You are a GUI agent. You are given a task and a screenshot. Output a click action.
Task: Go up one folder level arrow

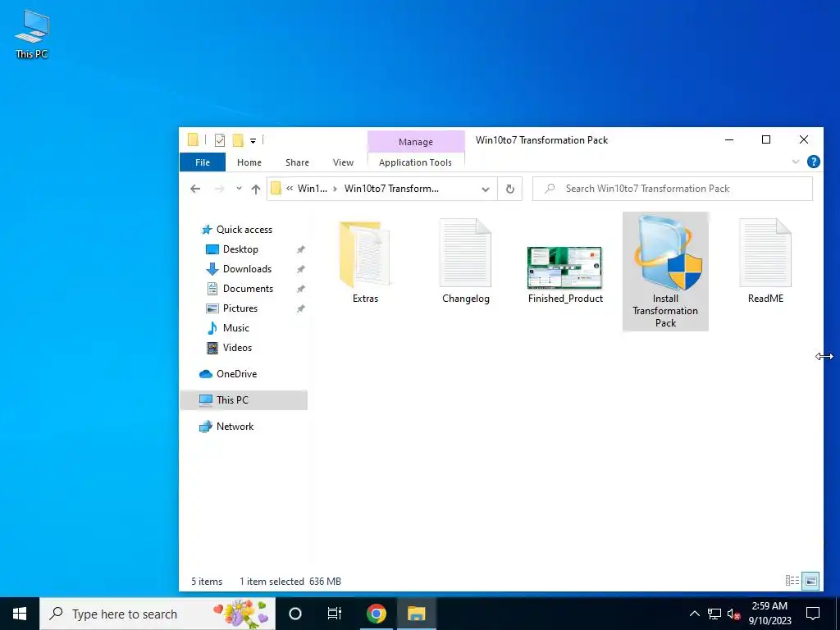click(256, 189)
